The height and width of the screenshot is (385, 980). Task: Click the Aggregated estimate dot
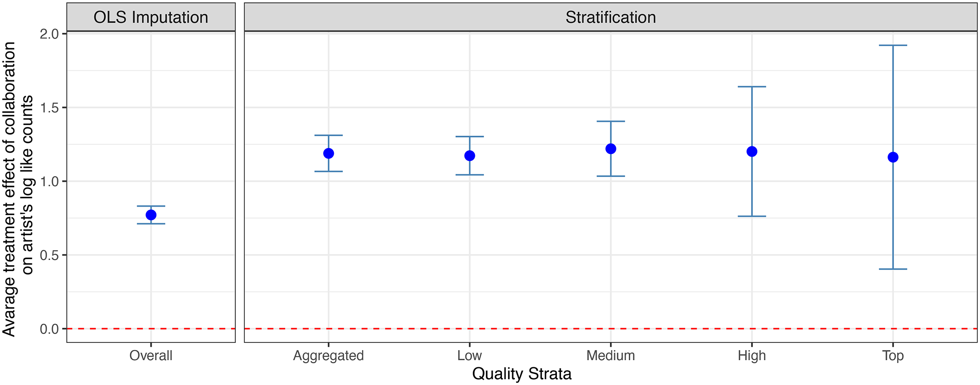pyautogui.click(x=329, y=153)
